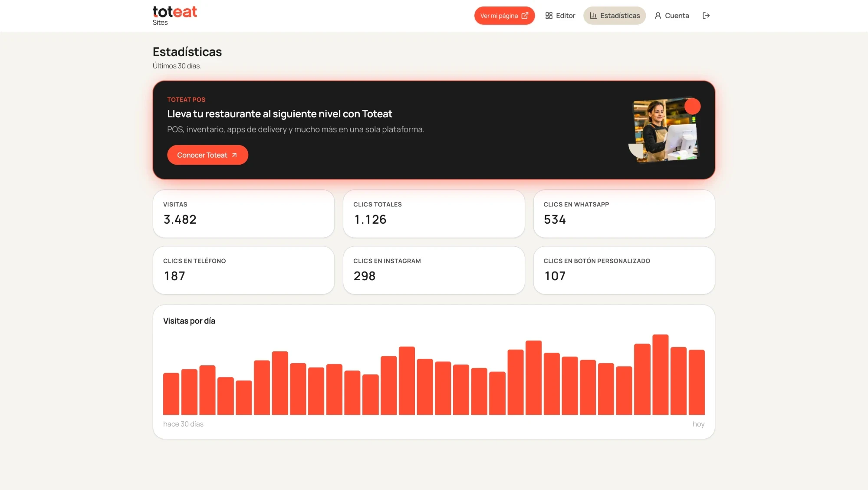Click the Clics totales card showing 1.126
Screen dimensions: 868x490
click(x=434, y=214)
